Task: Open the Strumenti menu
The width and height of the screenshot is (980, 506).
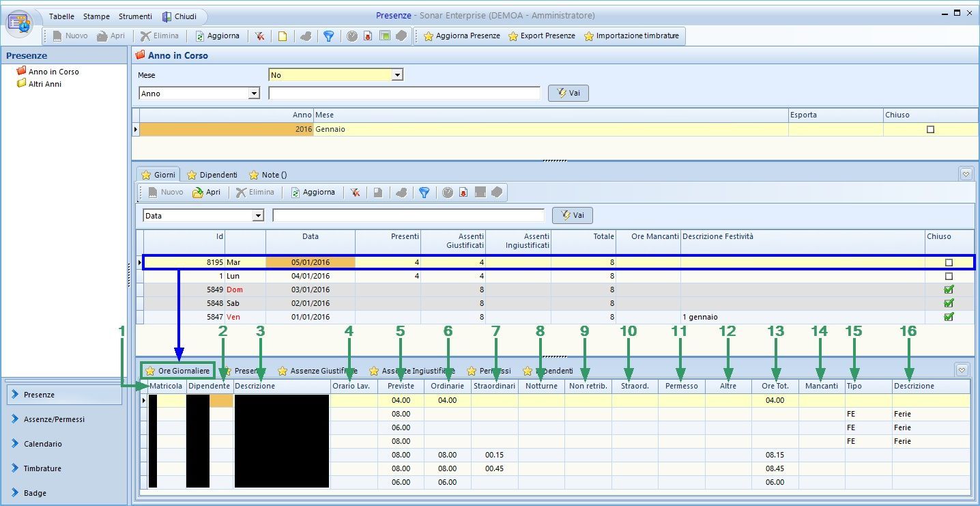Action: (135, 16)
